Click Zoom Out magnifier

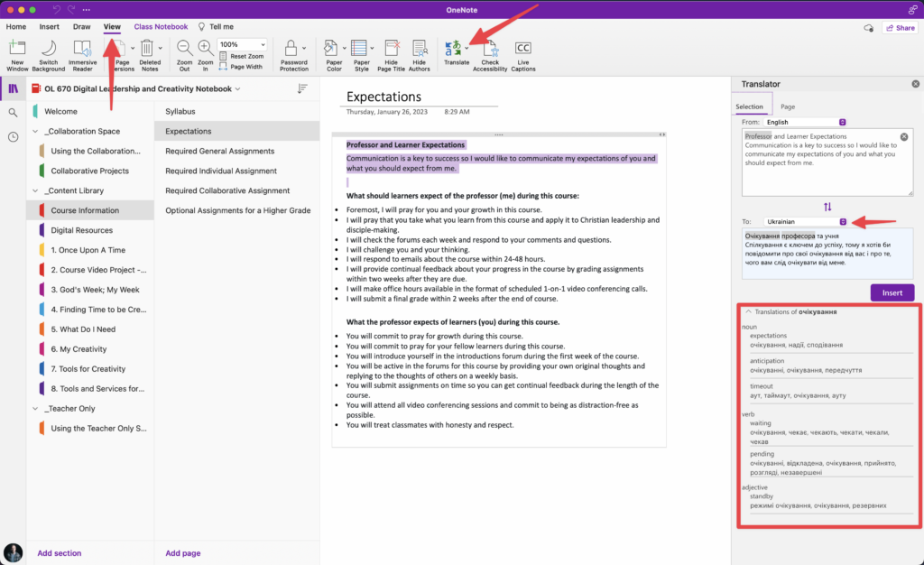[184, 49]
